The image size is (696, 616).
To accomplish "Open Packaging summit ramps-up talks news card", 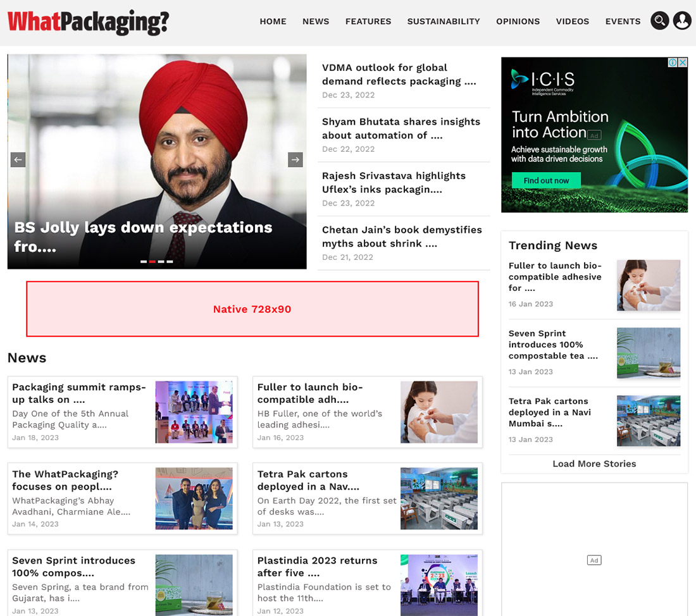I will point(79,393).
